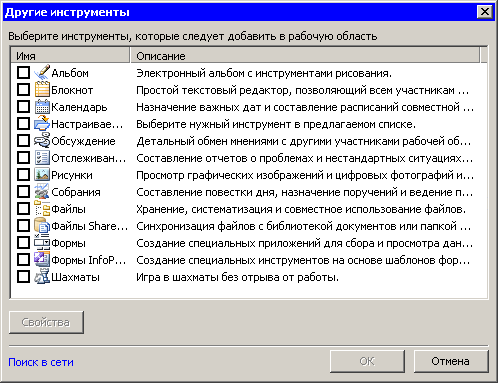The image size is (498, 383).
Task: Click description 'Составление отчетов о проблемах...'
Action: (x=305, y=158)
